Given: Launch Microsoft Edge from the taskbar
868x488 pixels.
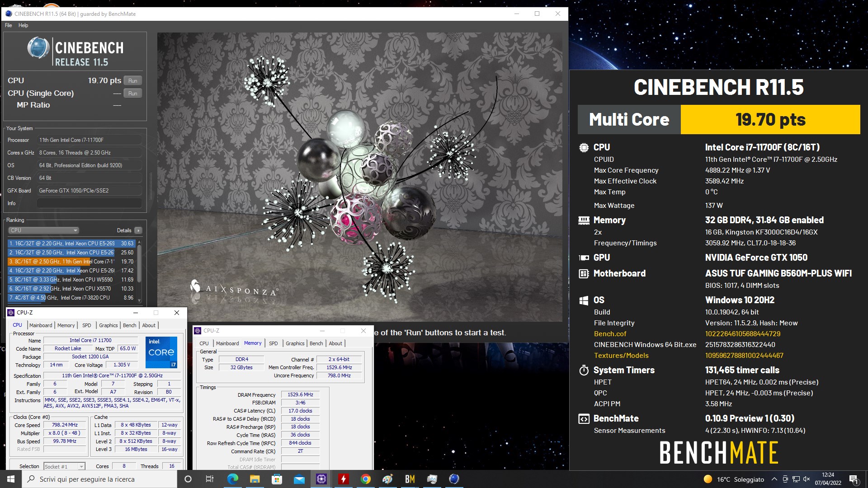Looking at the screenshot, I should (232, 479).
